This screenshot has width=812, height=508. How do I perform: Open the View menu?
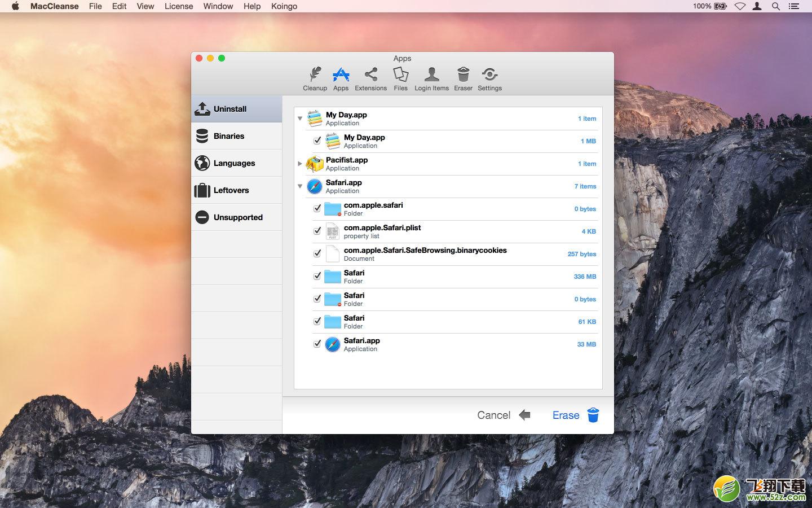(x=145, y=6)
